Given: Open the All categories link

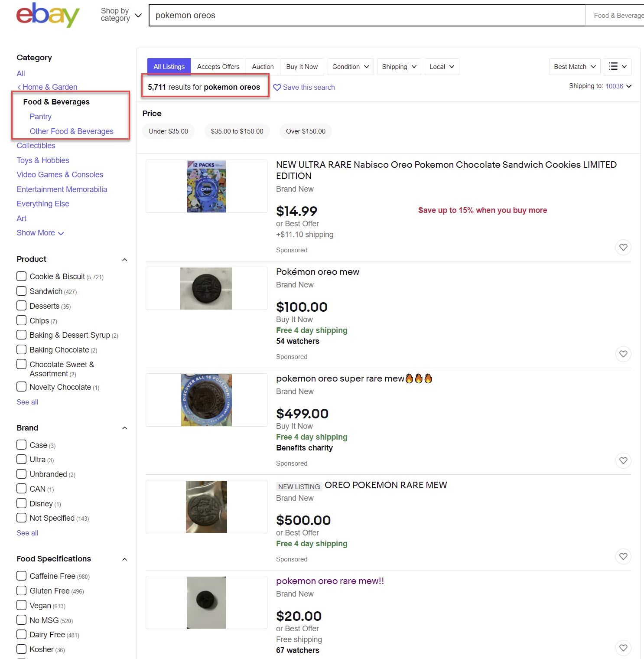Looking at the screenshot, I should click(21, 73).
